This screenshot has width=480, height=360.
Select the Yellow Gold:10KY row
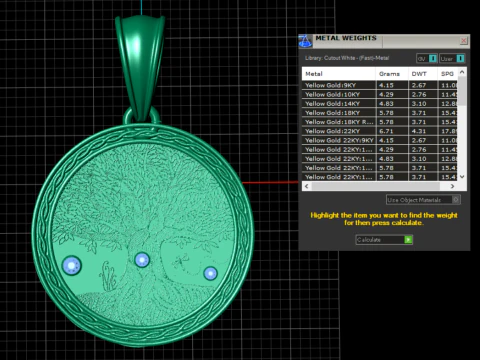(380, 95)
